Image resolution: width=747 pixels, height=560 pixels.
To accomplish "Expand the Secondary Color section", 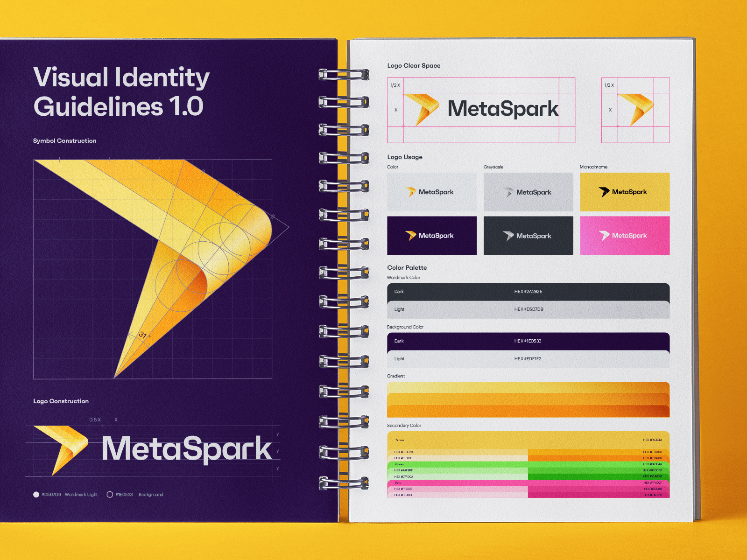I will pos(404,425).
